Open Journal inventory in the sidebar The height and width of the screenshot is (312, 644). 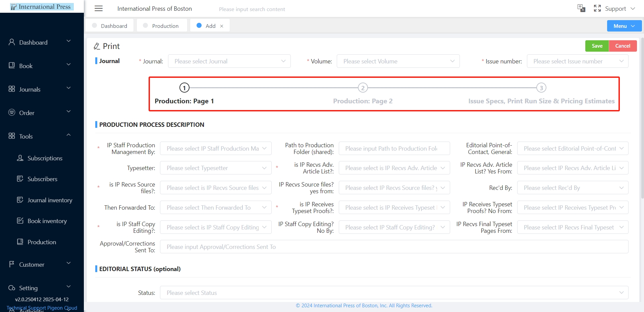[50, 200]
